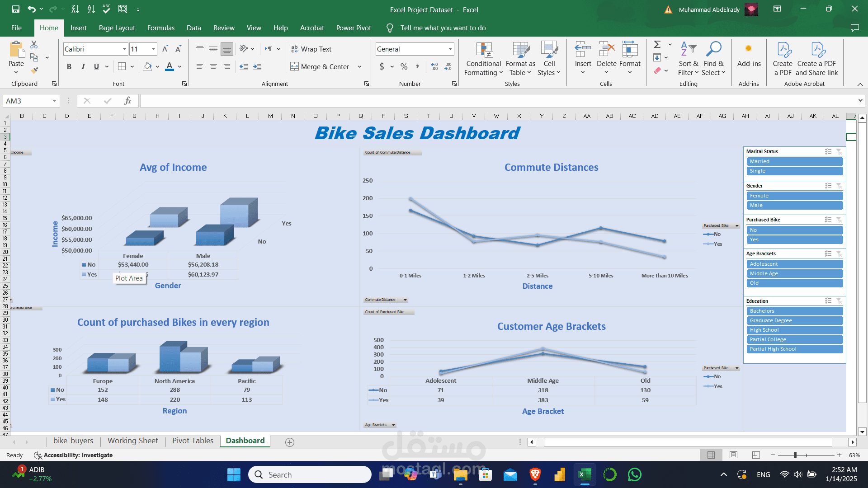Toggle bold formatting
Screen dimensions: 868x488
tap(69, 66)
